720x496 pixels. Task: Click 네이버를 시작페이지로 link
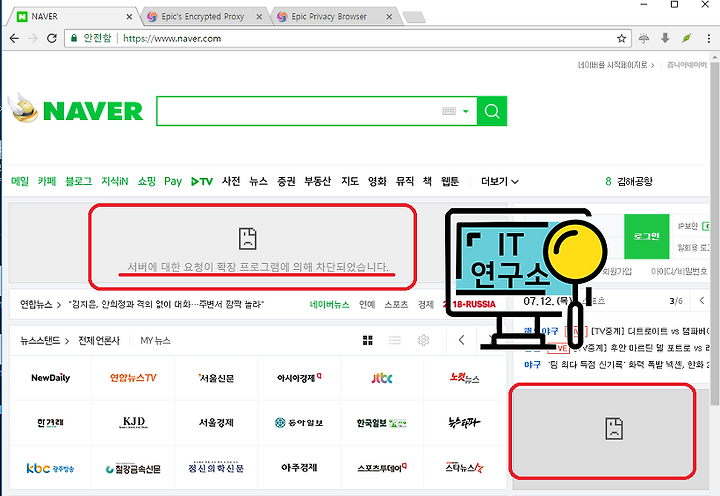(615, 65)
